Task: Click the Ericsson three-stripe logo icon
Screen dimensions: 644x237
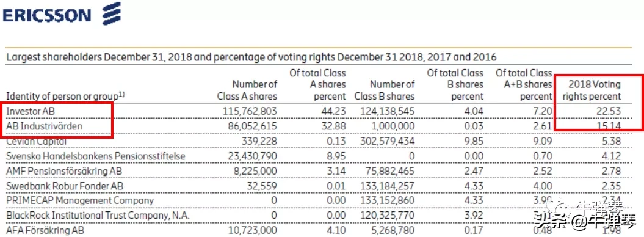Action: pyautogui.click(x=111, y=13)
